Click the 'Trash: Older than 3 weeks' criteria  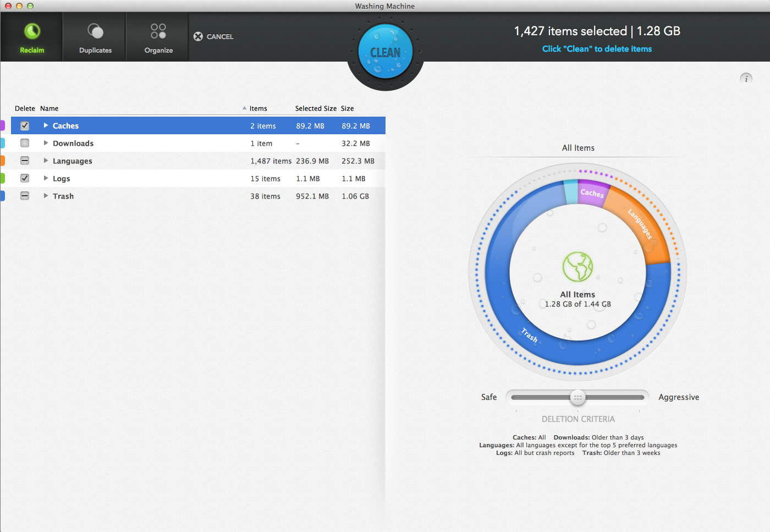[x=621, y=453]
